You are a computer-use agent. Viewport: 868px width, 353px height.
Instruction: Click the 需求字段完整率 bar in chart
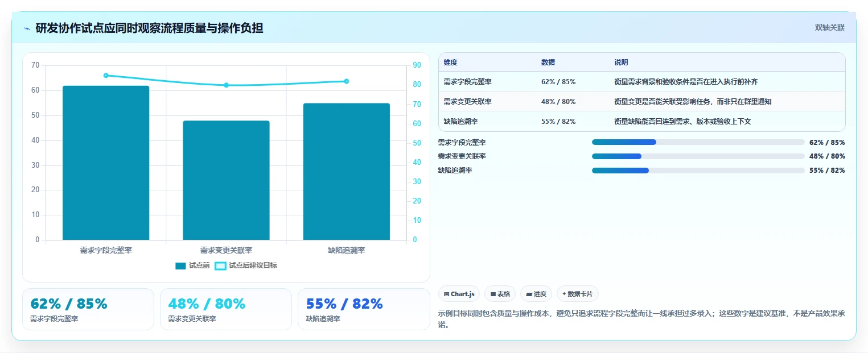[106, 163]
